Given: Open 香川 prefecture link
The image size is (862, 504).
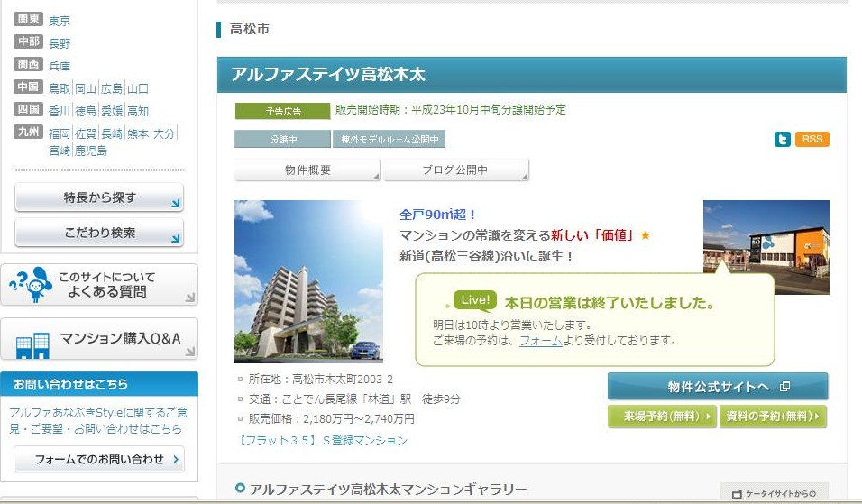Looking at the screenshot, I should 60,111.
